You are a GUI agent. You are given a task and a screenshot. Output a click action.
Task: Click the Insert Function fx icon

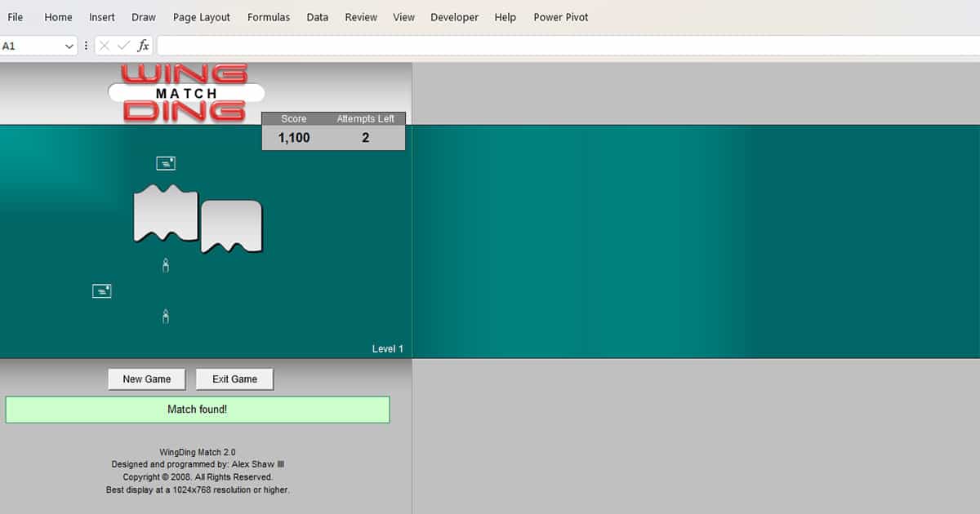pos(143,46)
